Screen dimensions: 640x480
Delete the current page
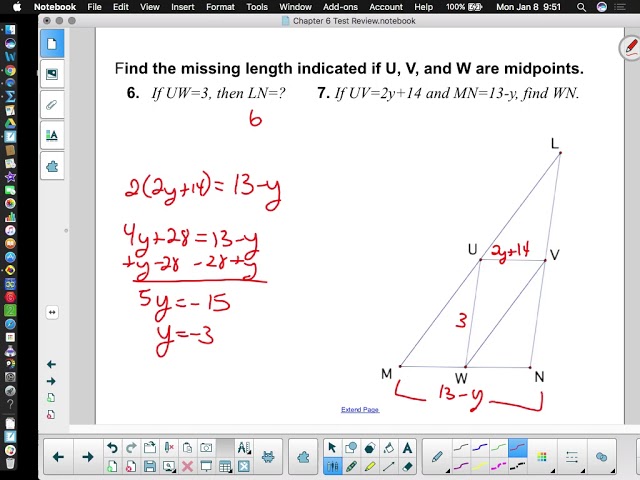click(131, 466)
